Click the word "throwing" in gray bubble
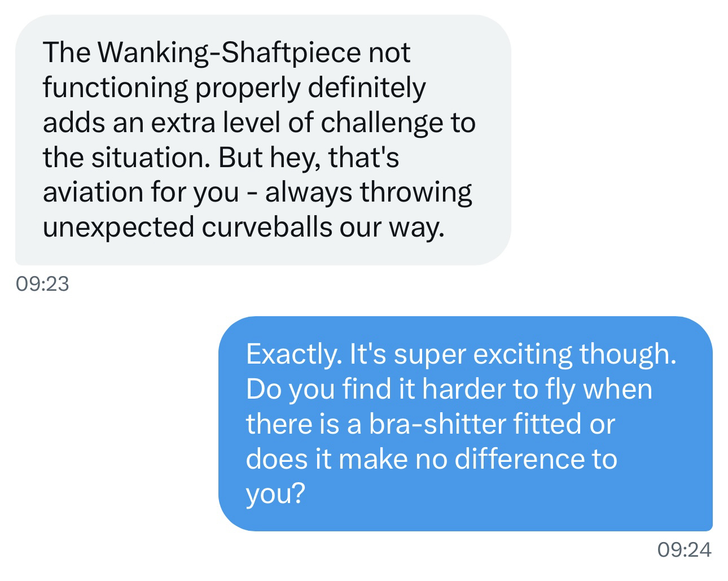 (x=416, y=192)
